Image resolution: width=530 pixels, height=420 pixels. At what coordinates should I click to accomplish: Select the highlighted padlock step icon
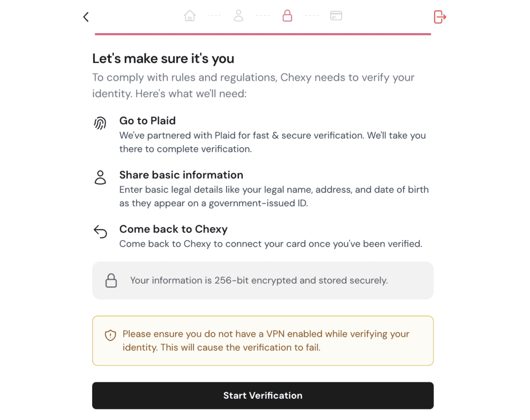(287, 16)
